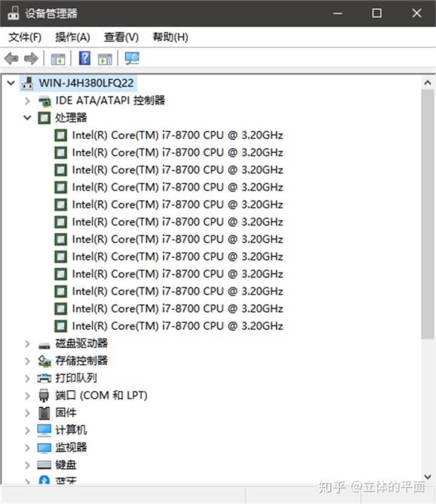
Task: Select the 键盘 label
Action: (x=66, y=465)
